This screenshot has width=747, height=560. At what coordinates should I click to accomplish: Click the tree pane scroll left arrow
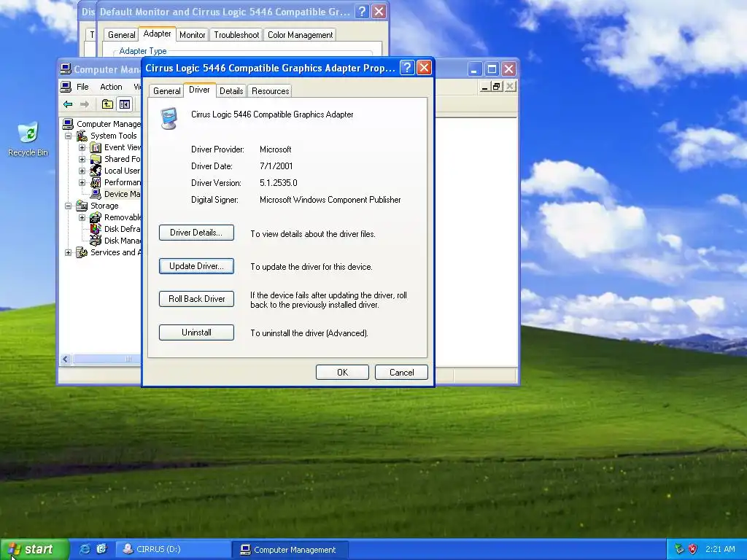click(66, 359)
